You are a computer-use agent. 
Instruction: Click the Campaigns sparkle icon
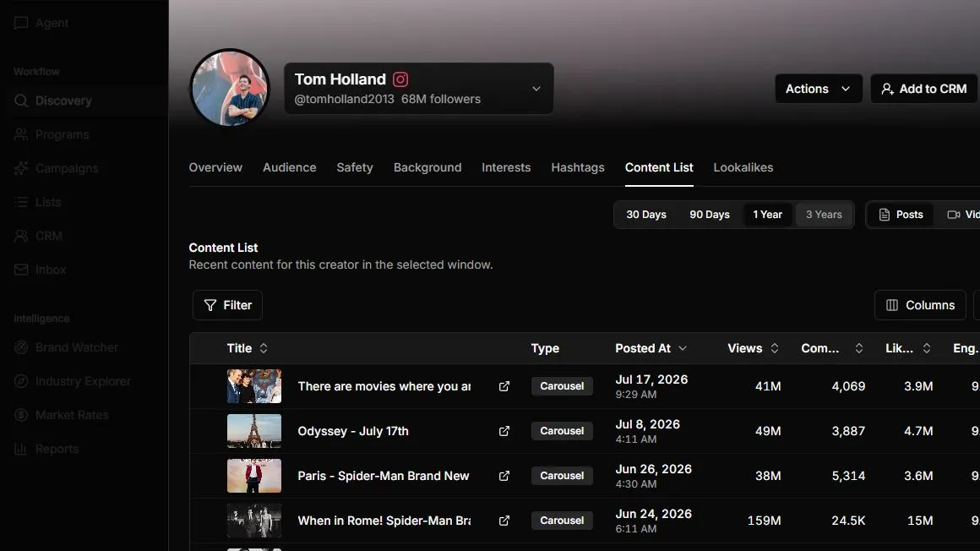click(x=21, y=168)
